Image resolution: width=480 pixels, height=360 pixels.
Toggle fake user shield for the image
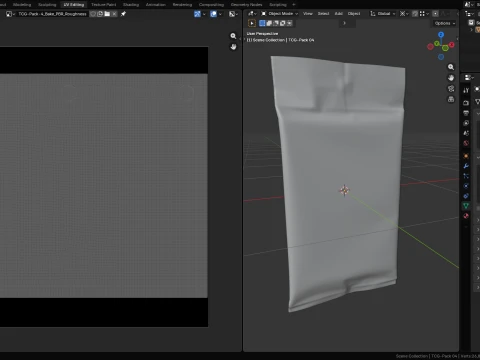coord(93,14)
